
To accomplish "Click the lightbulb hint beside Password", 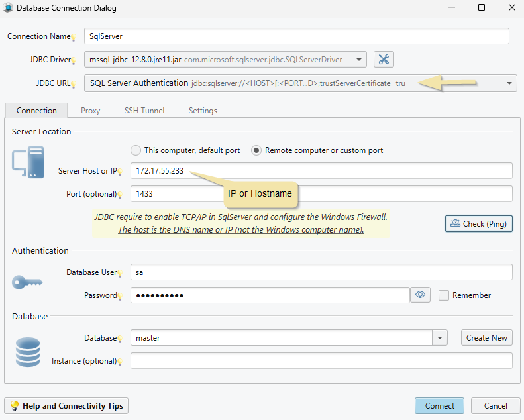I will 121,297.
